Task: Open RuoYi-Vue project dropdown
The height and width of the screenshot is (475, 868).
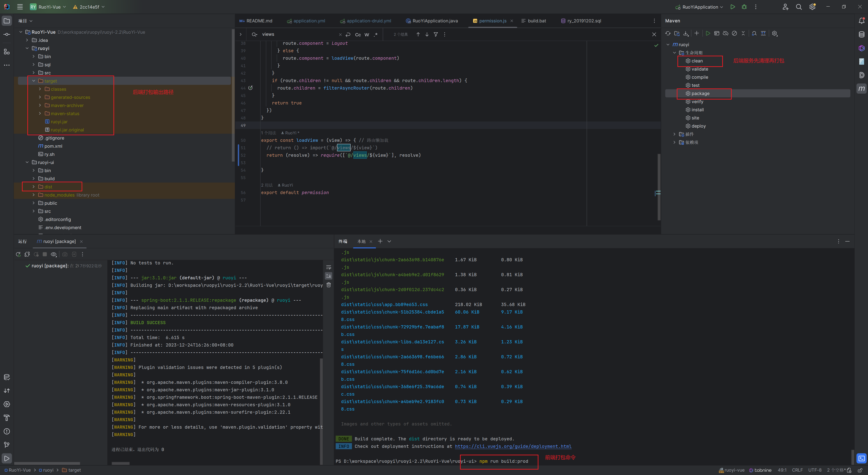Action: point(48,7)
